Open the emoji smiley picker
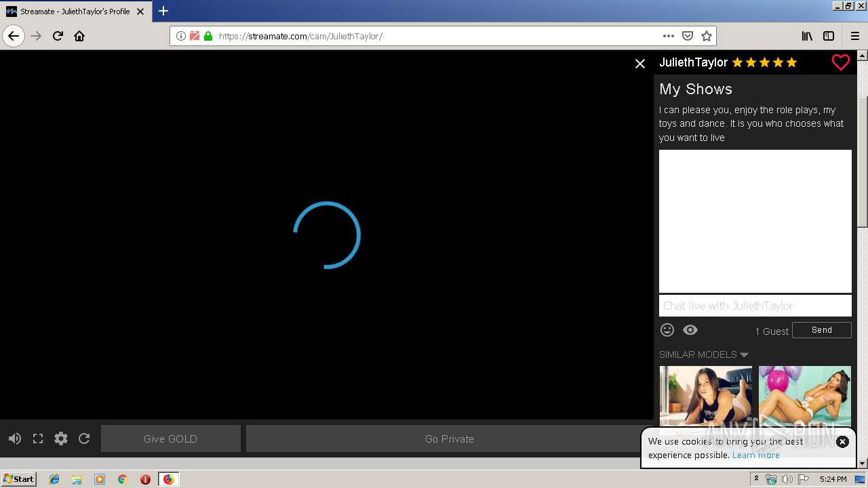Image resolution: width=868 pixels, height=488 pixels. (667, 330)
